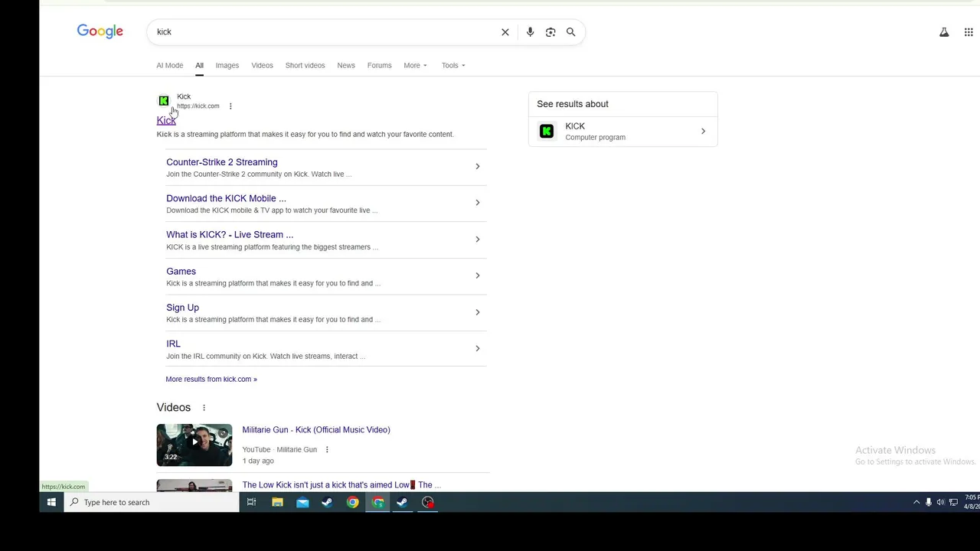980x551 pixels.
Task: Show hidden system tray icons
Action: (x=916, y=502)
